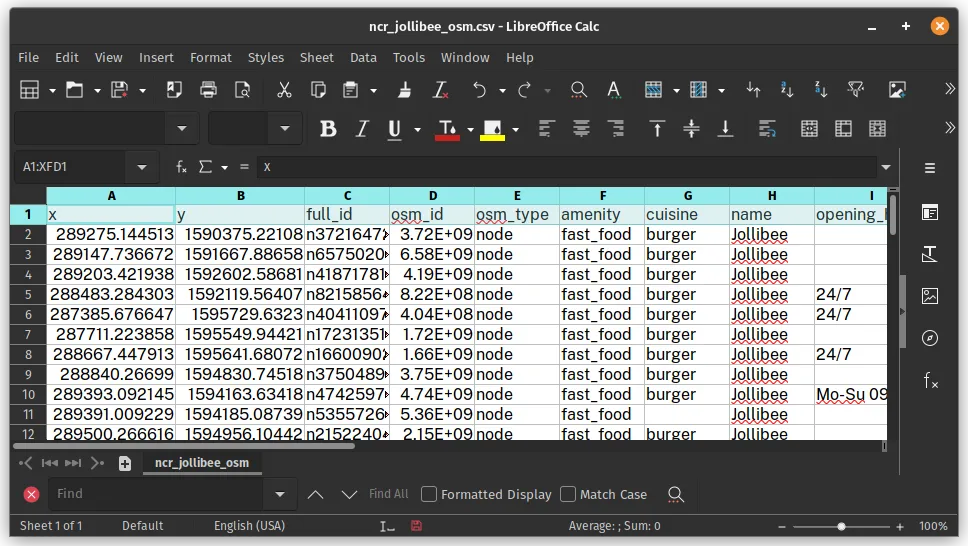Open the Format menu
The height and width of the screenshot is (546, 968).
point(211,57)
